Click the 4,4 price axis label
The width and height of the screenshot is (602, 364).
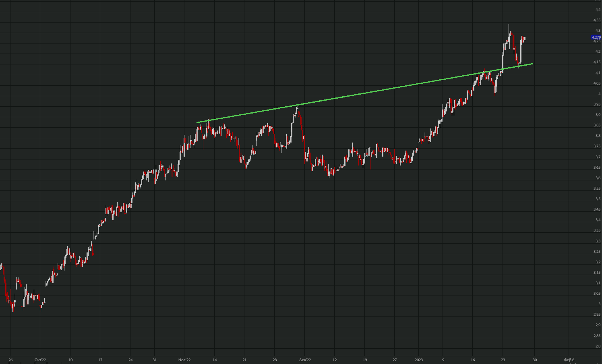pyautogui.click(x=598, y=10)
